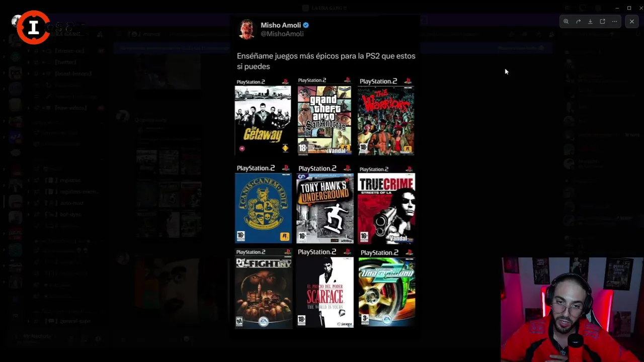Minimize the Discord window
Viewport: 644px width, 362px height.
617,8
